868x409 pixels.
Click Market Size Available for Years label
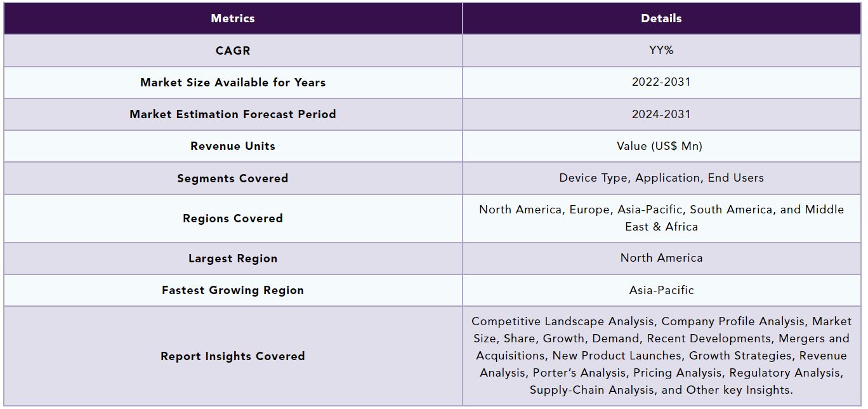tap(233, 83)
